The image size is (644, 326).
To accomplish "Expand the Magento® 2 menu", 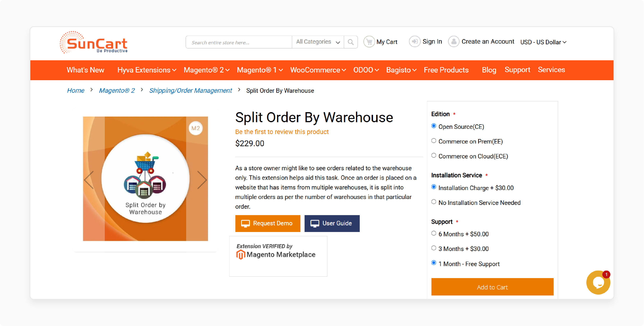I will [206, 70].
